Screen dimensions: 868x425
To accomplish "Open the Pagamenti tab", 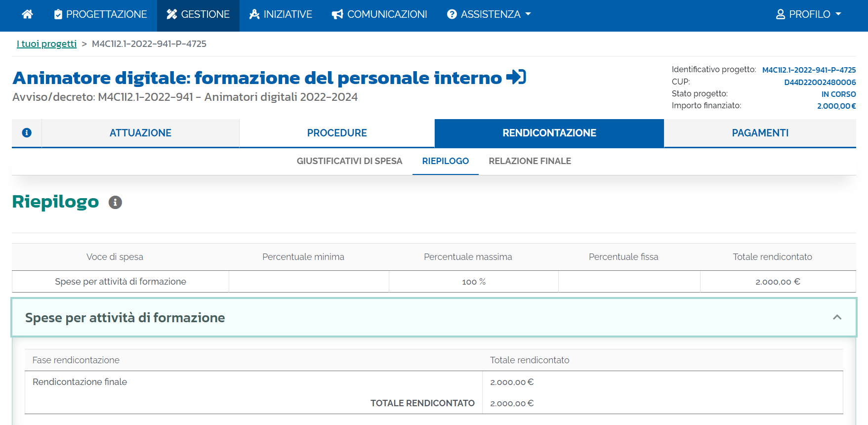I will click(760, 133).
